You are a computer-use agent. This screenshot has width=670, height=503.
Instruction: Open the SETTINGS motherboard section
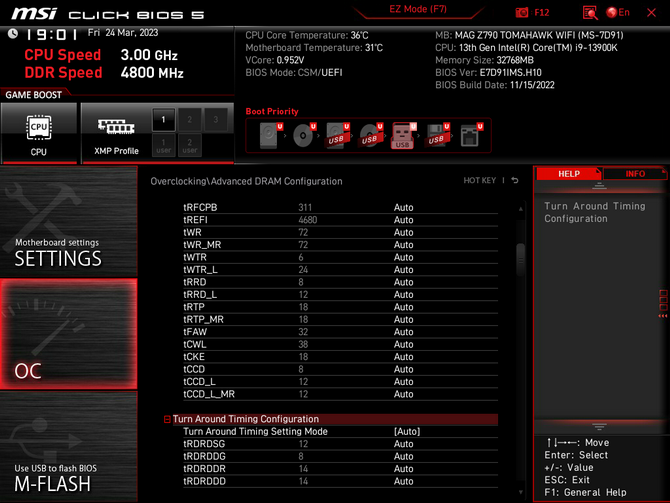pyautogui.click(x=68, y=221)
